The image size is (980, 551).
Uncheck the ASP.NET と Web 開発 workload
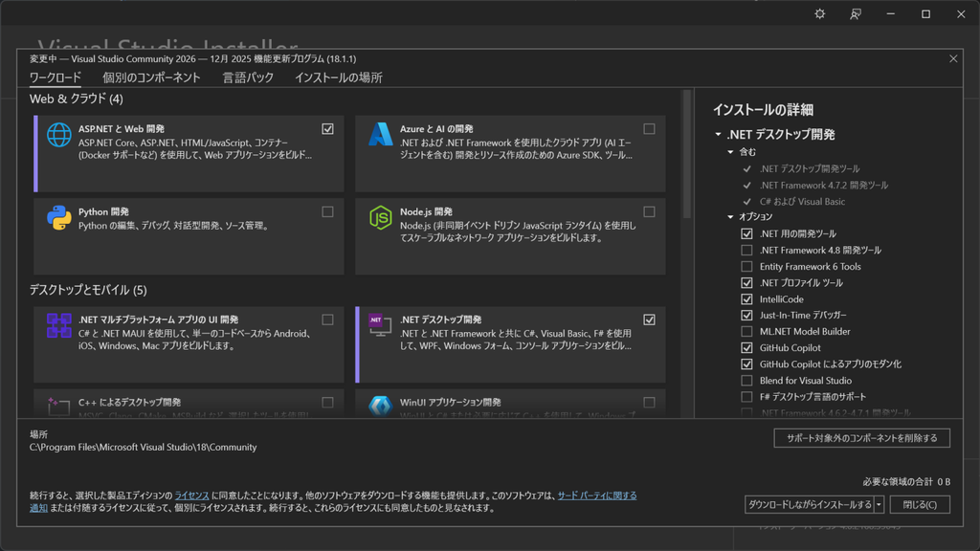click(x=327, y=129)
